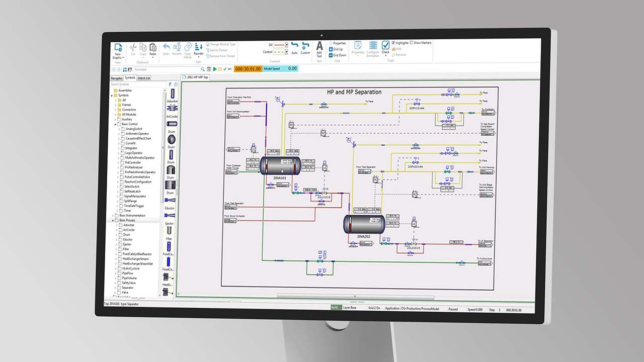Image resolution: width=644 pixels, height=362 pixels.
Task: Disable the Highlights checkbox
Action: pyautogui.click(x=392, y=43)
